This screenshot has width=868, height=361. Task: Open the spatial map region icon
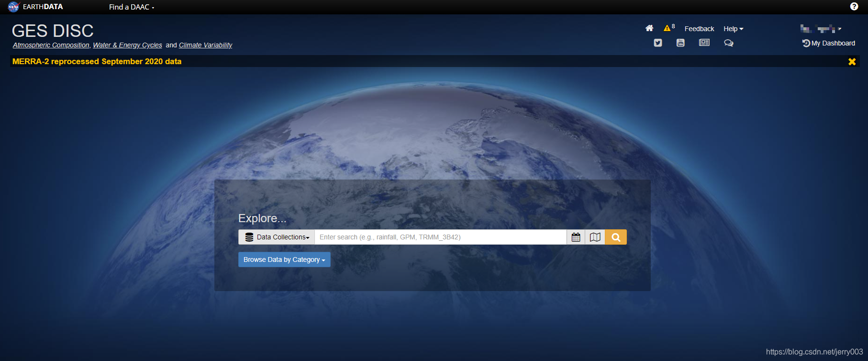[x=595, y=237]
